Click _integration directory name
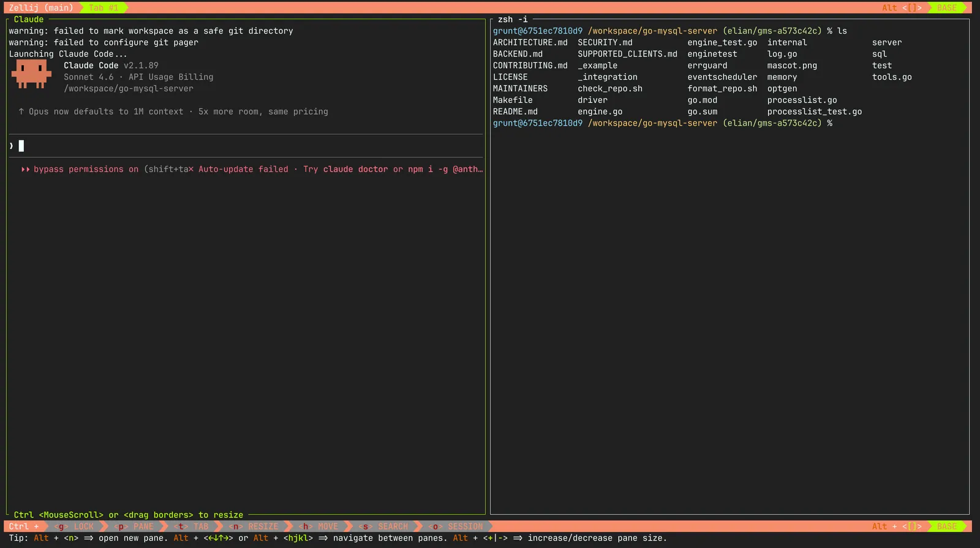The image size is (980, 548). (608, 77)
